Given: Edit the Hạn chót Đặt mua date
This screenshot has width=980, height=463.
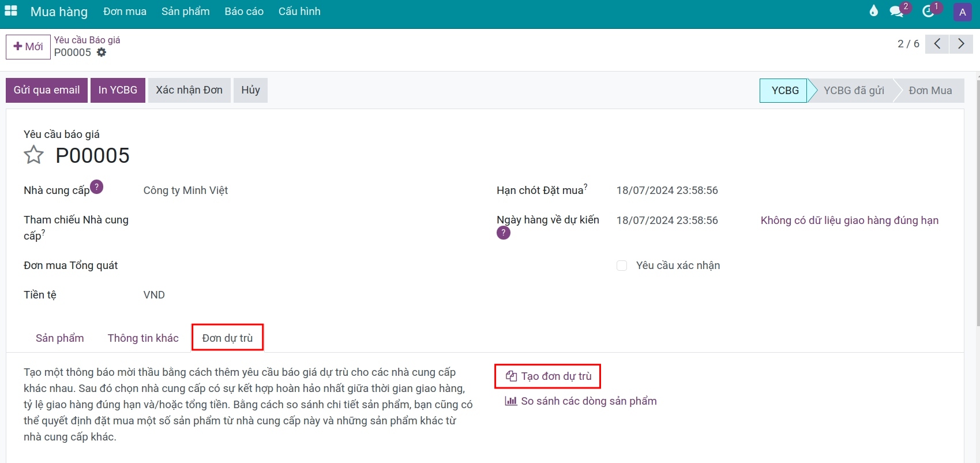Looking at the screenshot, I should click(667, 191).
